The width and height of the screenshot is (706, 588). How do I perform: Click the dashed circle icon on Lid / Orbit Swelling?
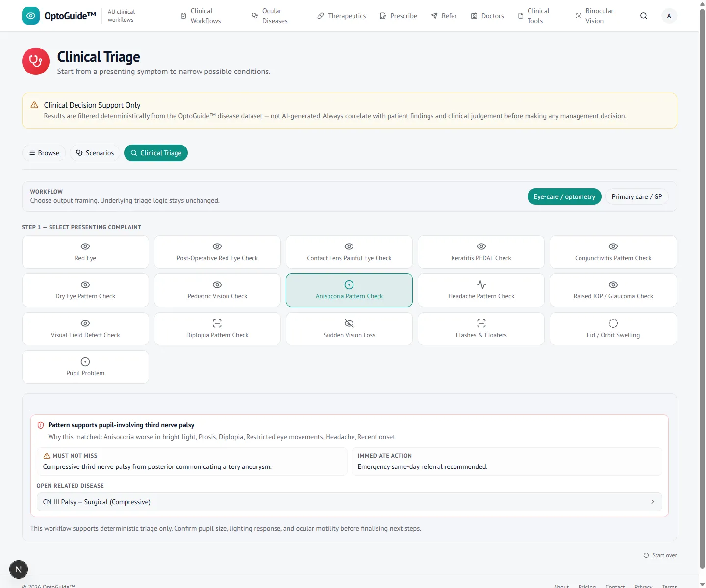point(613,323)
